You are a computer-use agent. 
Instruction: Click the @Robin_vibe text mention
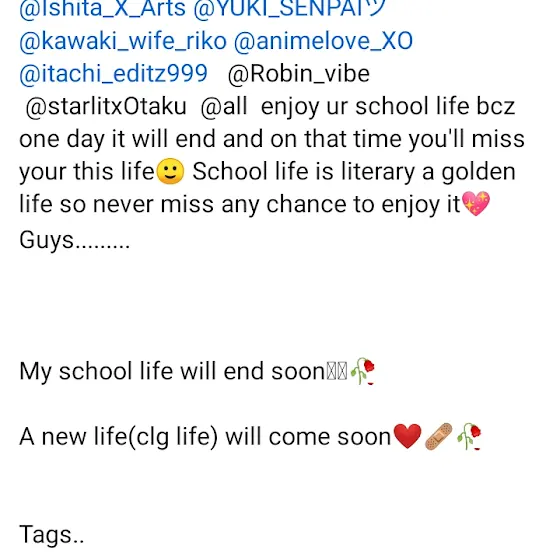pyautogui.click(x=299, y=74)
